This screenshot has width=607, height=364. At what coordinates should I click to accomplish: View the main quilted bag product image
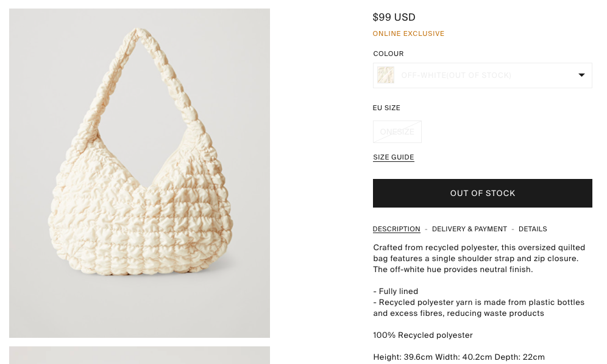[x=139, y=173]
